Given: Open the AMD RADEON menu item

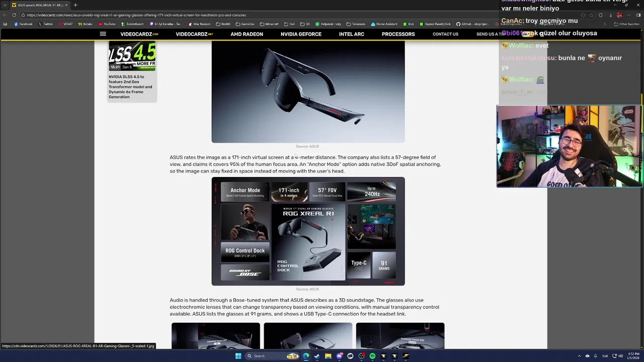Looking at the screenshot, I should click(247, 34).
